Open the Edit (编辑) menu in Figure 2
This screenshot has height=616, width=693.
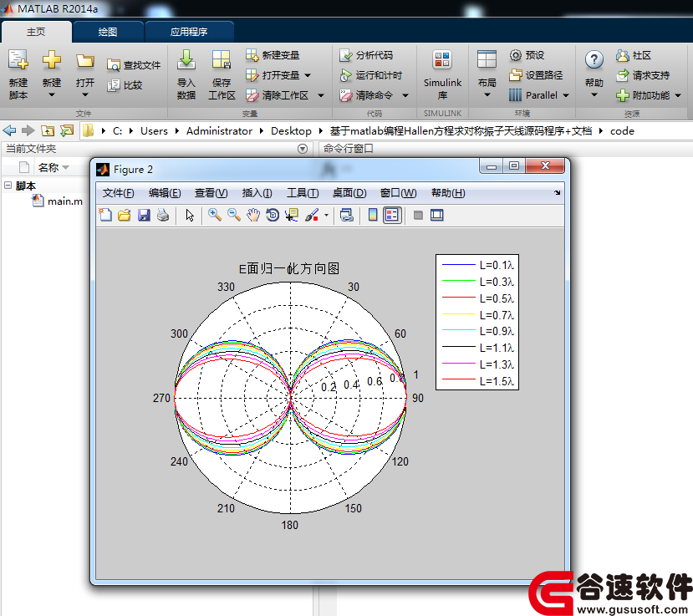pos(165,193)
